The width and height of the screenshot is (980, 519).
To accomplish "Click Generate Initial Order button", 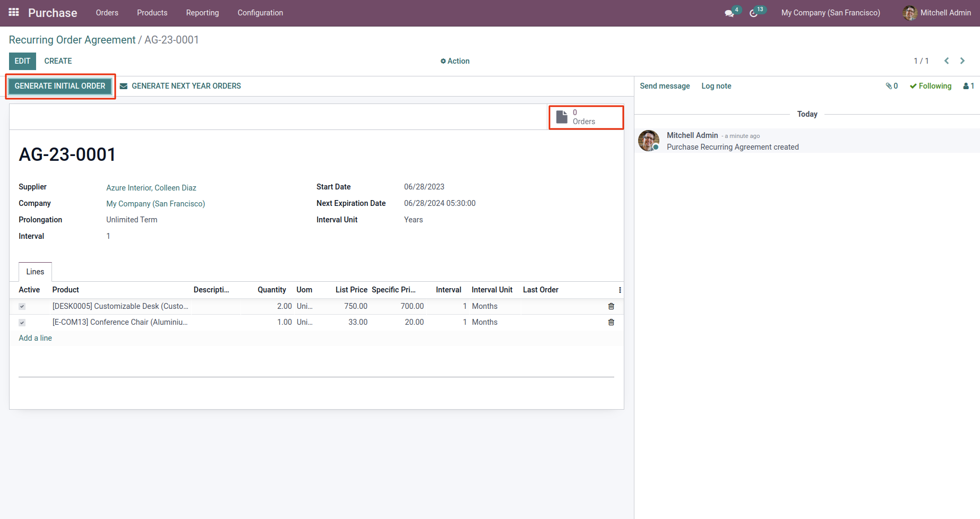I will [x=60, y=86].
